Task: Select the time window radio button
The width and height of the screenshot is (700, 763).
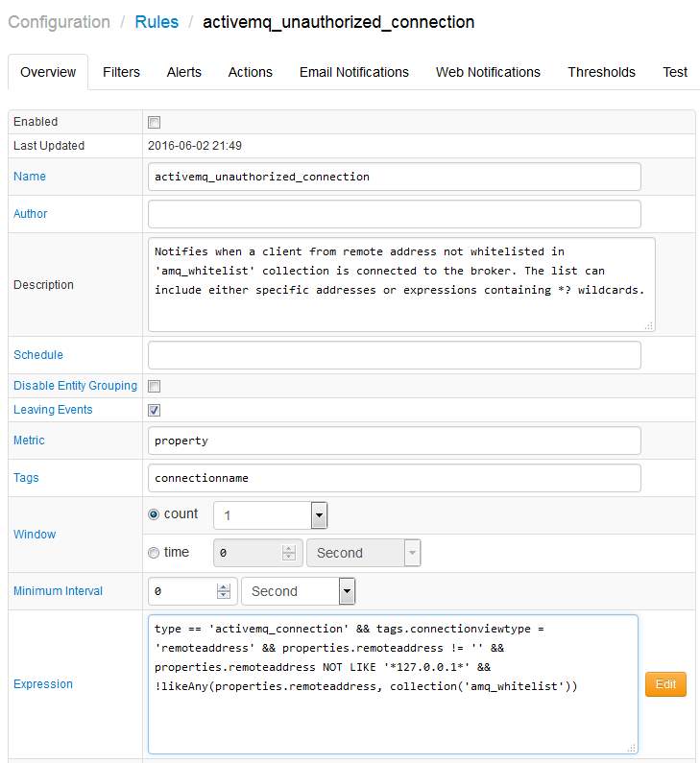Action: pos(154,553)
